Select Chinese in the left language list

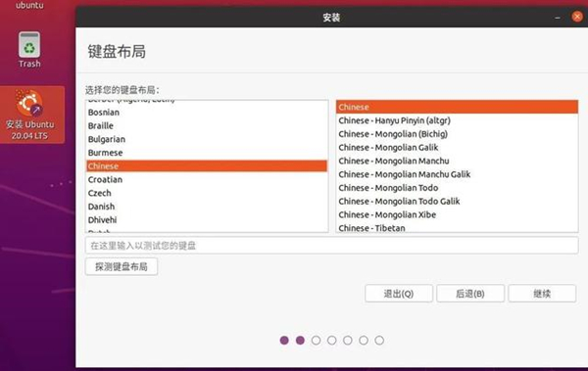click(x=207, y=166)
